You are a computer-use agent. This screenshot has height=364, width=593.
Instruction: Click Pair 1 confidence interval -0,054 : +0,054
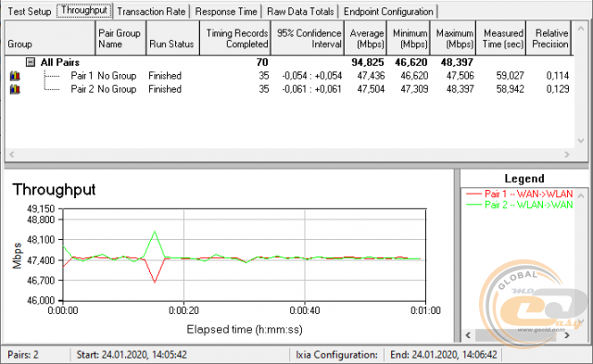(x=311, y=76)
